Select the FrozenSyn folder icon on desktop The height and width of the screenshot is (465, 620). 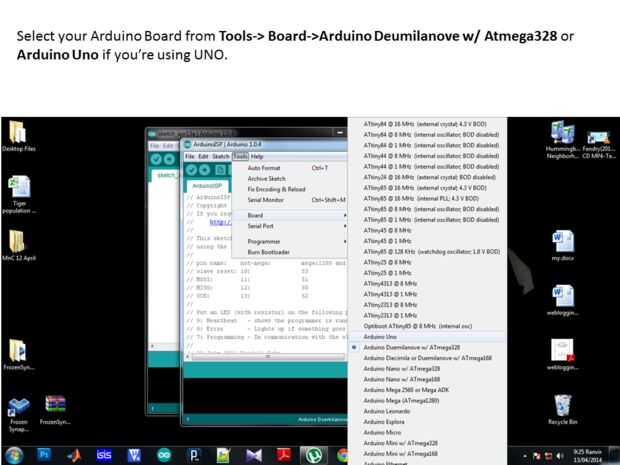coord(19,354)
